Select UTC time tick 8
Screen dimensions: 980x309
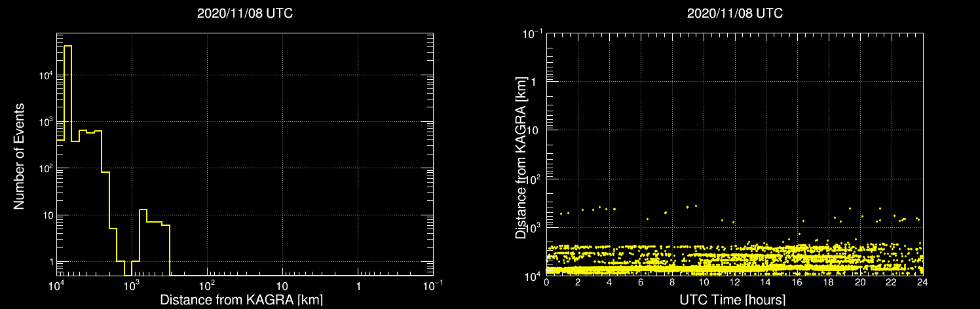coord(671,283)
